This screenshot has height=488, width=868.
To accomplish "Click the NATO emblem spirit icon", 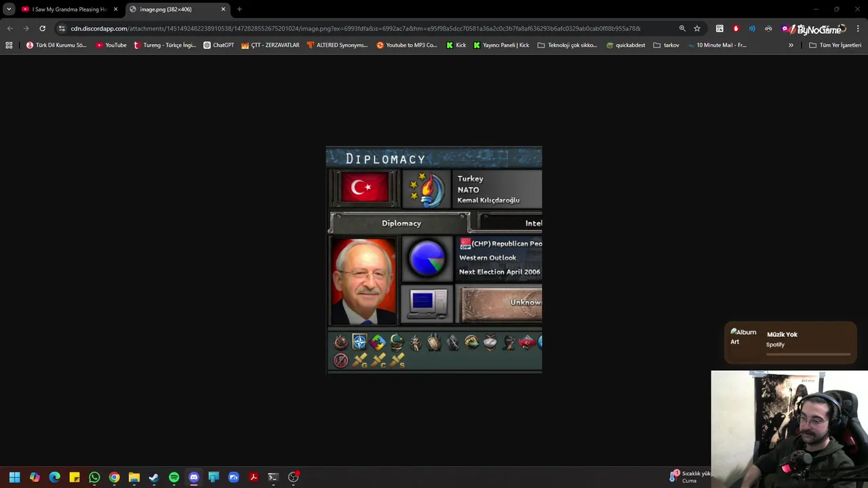I will pos(359,342).
